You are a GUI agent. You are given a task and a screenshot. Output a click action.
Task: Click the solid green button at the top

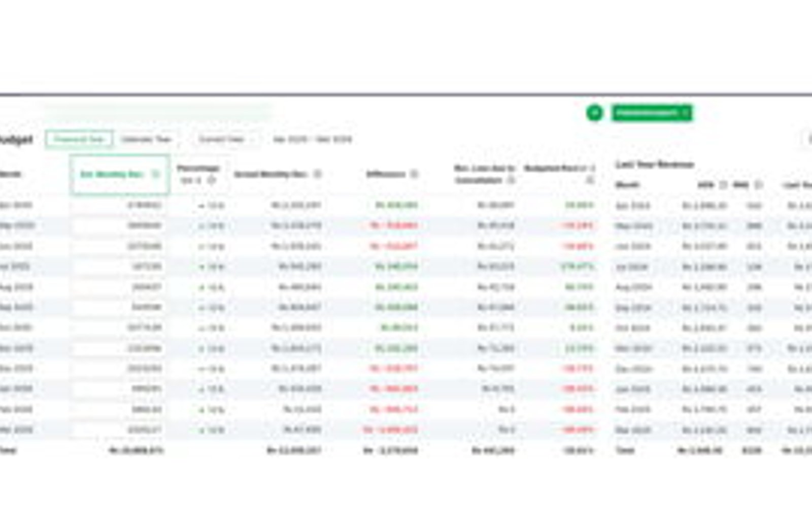(x=652, y=113)
